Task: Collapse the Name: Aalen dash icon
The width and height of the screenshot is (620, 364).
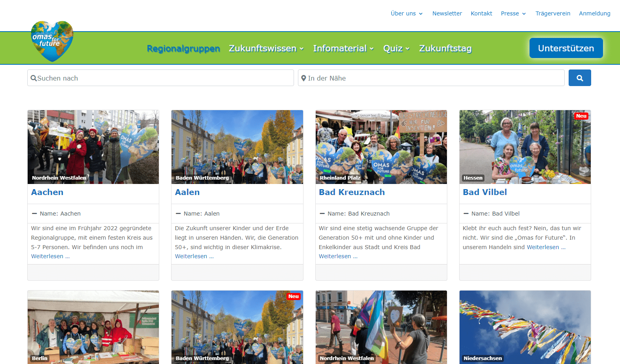Action: point(178,214)
